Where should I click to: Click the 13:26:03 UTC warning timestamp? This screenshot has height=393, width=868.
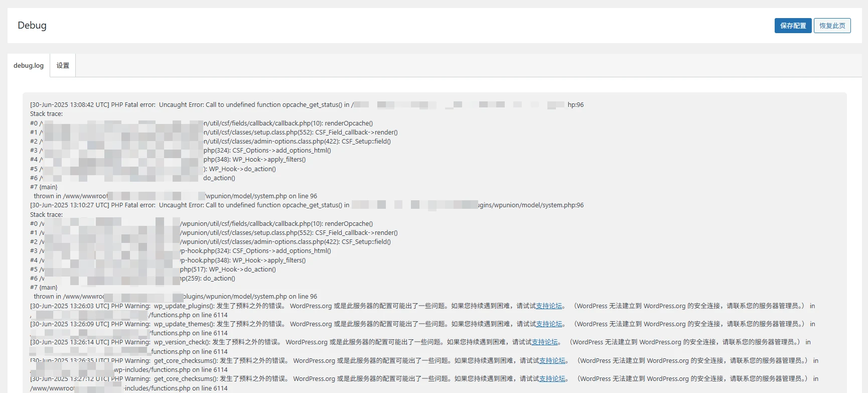coord(69,306)
